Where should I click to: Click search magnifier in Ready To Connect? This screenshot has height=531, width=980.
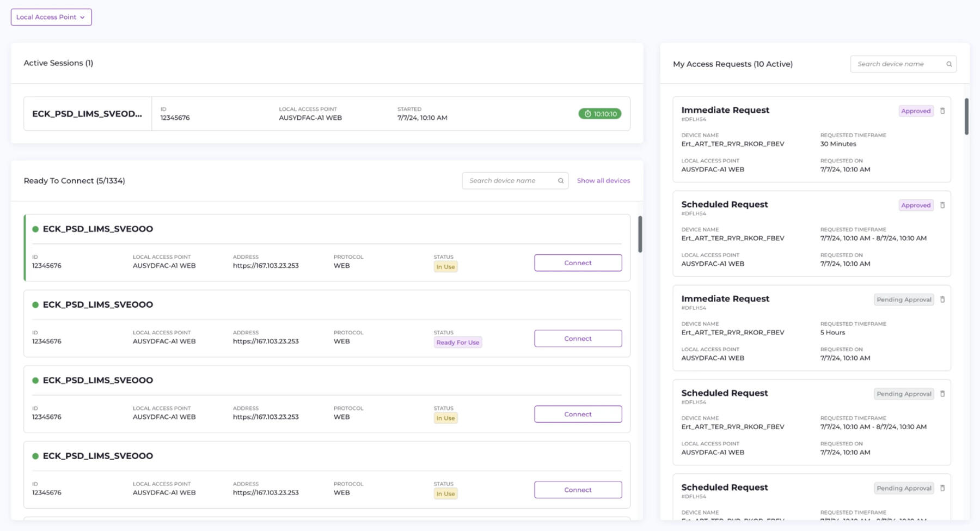click(x=561, y=181)
